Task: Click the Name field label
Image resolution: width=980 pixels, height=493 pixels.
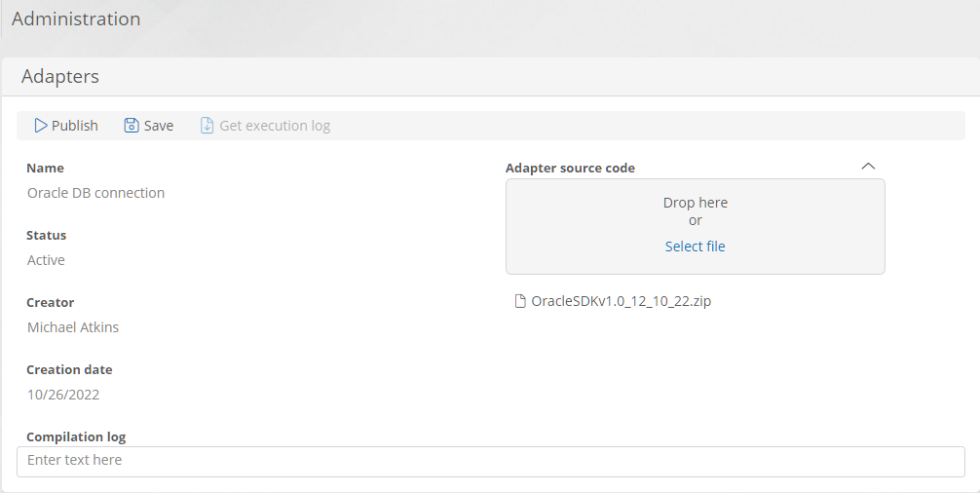Action: [x=45, y=169]
